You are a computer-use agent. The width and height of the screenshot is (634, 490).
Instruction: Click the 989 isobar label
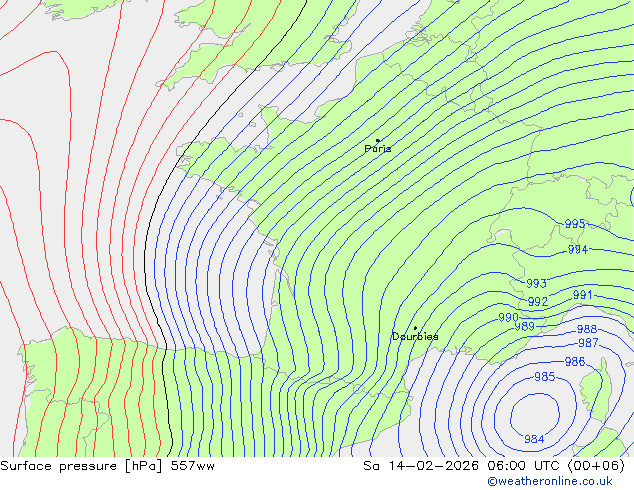pyautogui.click(x=524, y=326)
